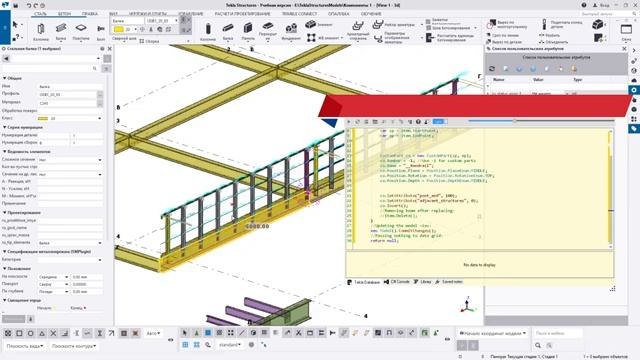Click the Имя field in properties panel
This screenshot has width=640, height=360.
(x=70, y=87)
